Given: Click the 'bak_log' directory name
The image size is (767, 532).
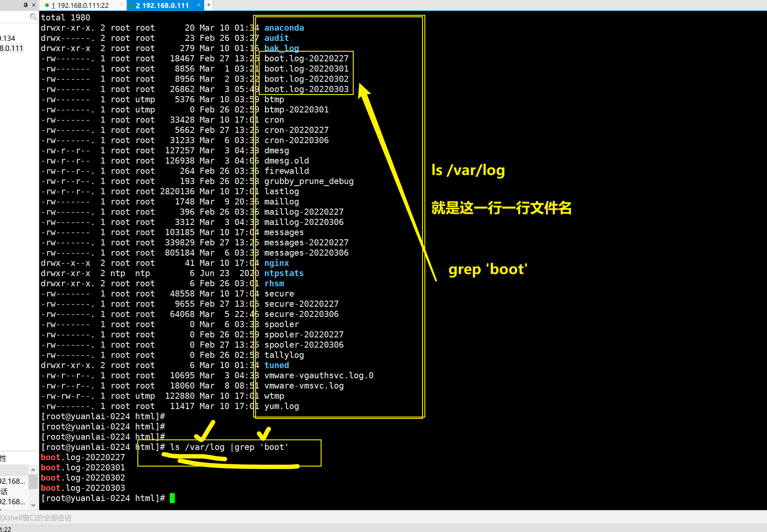Looking at the screenshot, I should point(281,48).
